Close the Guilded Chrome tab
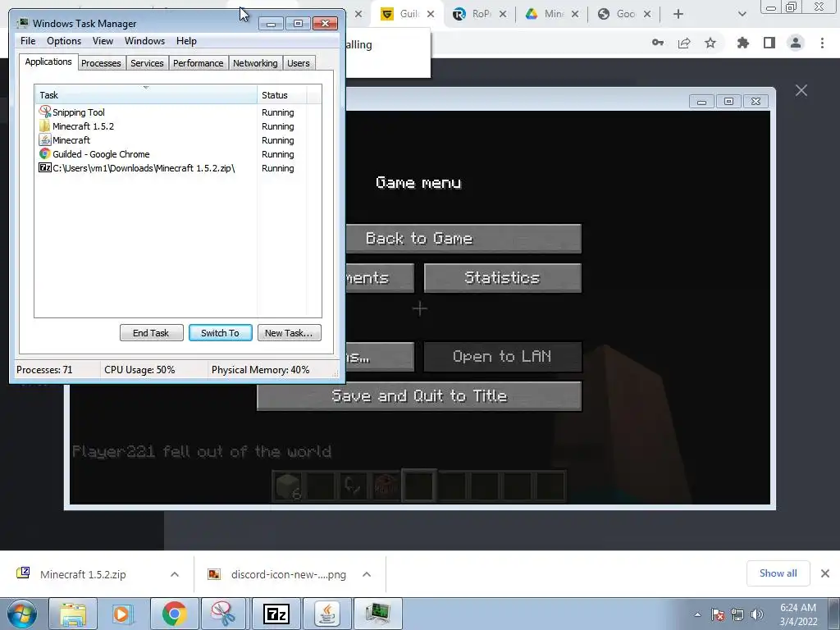 point(431,14)
